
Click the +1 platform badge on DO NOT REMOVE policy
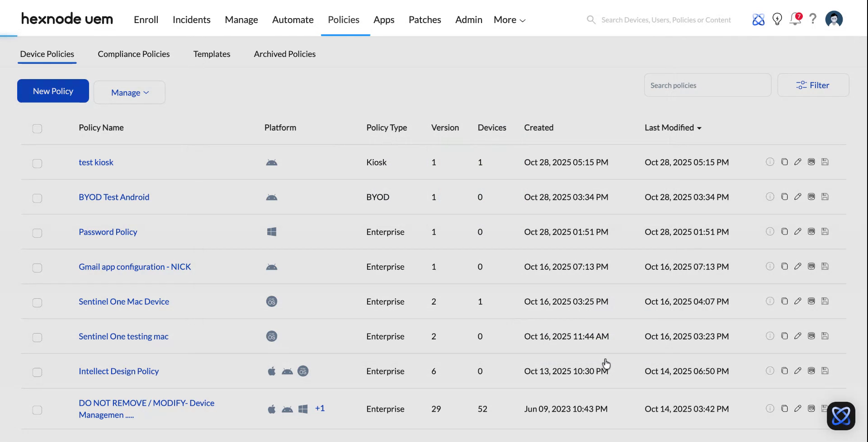(x=320, y=408)
